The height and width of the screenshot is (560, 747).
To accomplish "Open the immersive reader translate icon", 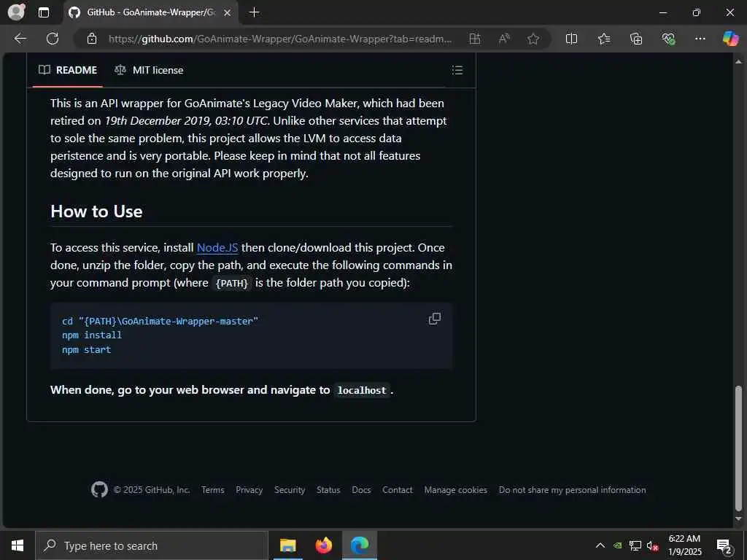I will point(474,39).
